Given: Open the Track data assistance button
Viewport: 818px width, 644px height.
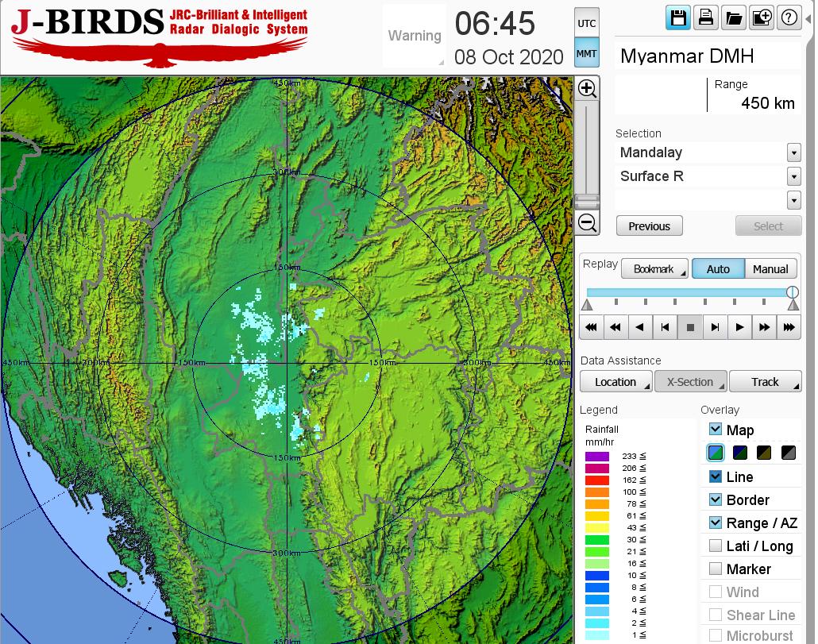Looking at the screenshot, I should [x=765, y=382].
